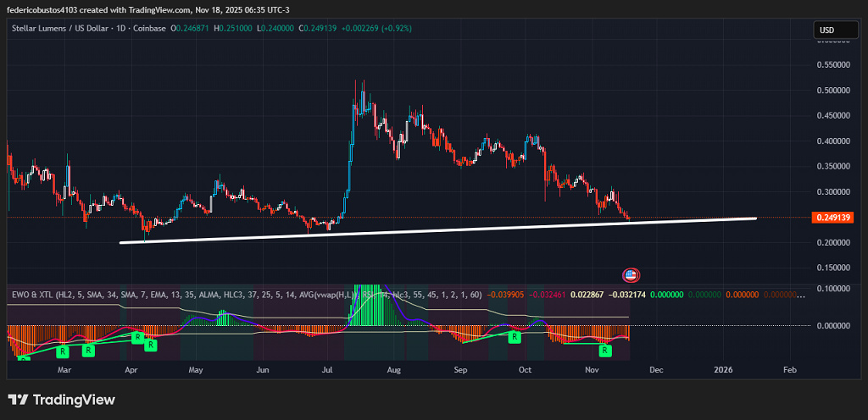Click the TradingView logo
The width and height of the screenshot is (868, 420).
pyautogui.click(x=61, y=400)
